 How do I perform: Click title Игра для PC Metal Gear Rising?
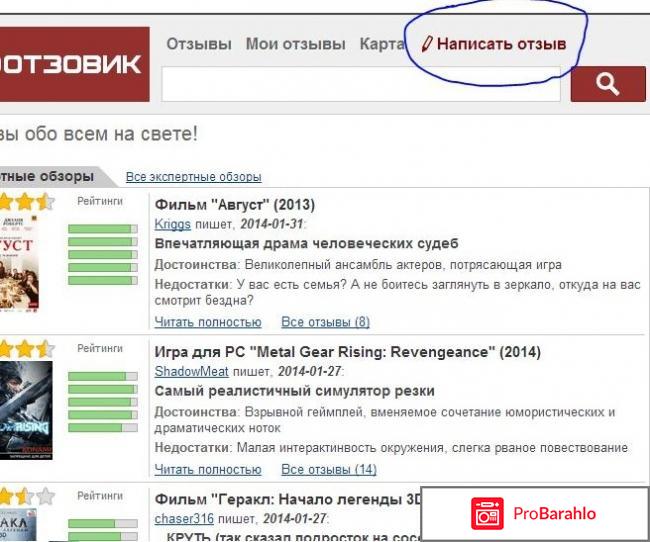point(347,352)
